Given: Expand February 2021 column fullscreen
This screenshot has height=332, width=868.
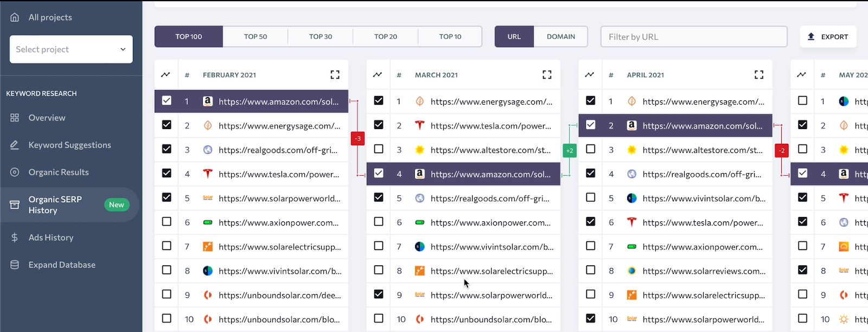Looking at the screenshot, I should (x=335, y=75).
